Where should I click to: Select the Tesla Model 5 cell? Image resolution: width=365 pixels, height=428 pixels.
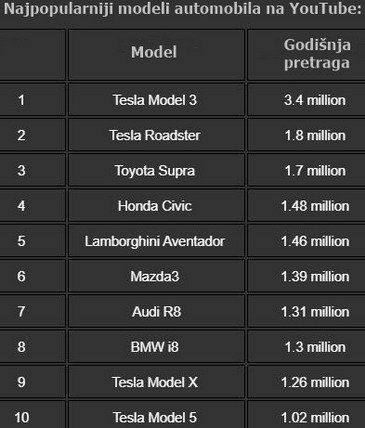coord(156,415)
